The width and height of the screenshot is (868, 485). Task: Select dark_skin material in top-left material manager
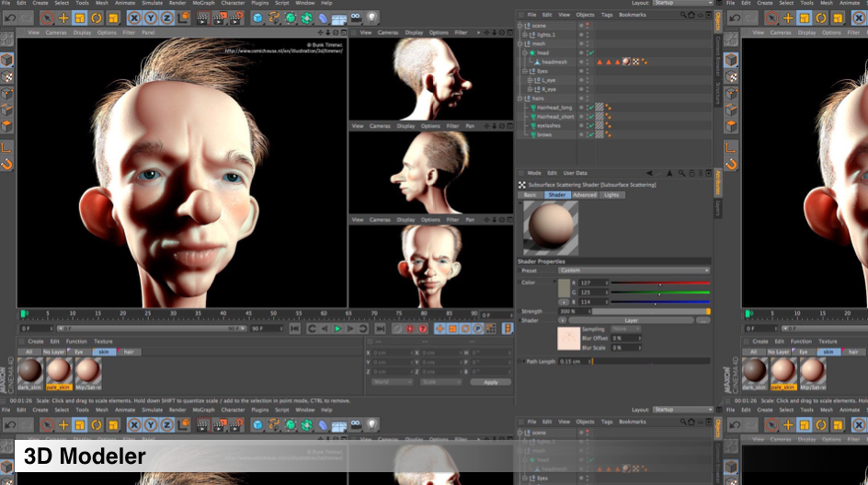pyautogui.click(x=30, y=373)
